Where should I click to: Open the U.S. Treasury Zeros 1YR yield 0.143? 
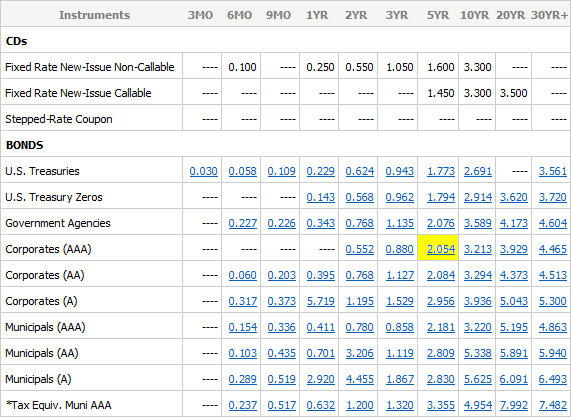coord(320,197)
